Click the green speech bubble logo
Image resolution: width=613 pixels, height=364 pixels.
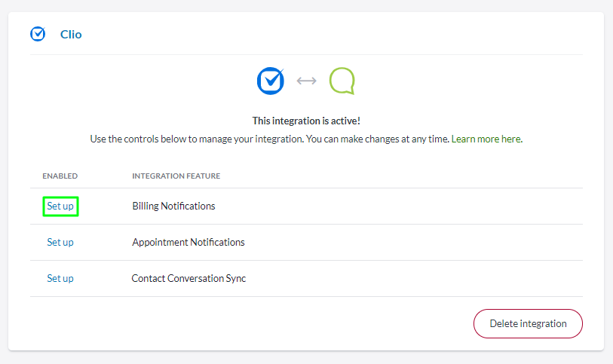[x=342, y=81]
